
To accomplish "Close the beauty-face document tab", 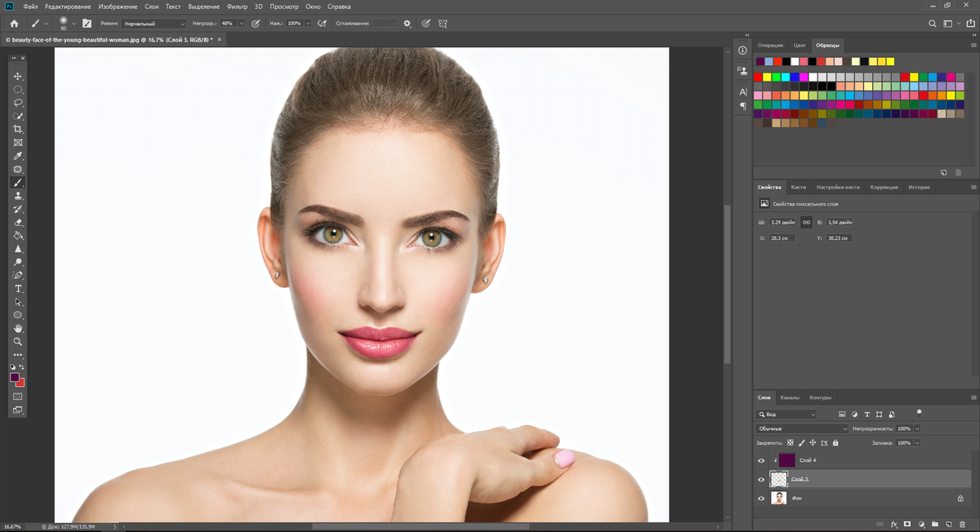I will [220, 39].
